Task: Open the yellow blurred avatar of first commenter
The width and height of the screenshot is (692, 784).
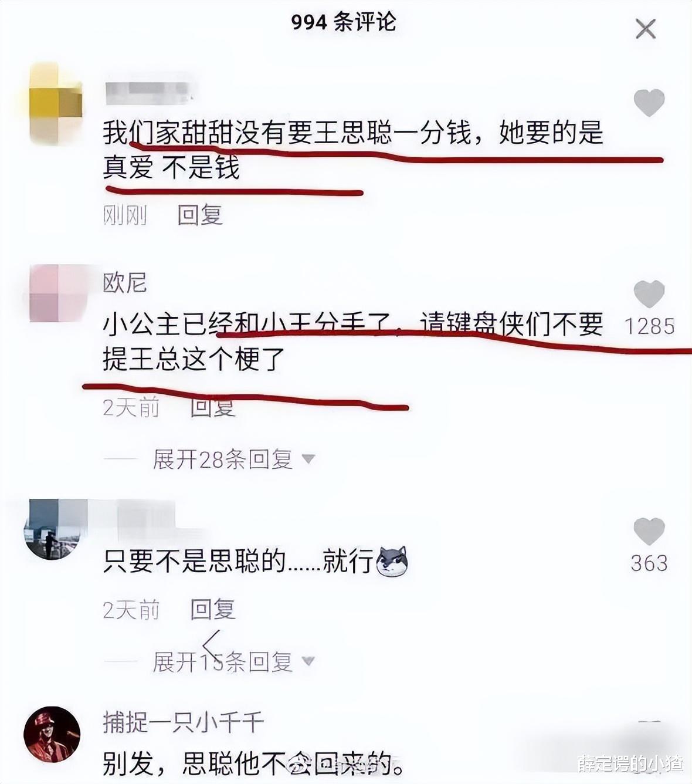Action: pos(55,103)
